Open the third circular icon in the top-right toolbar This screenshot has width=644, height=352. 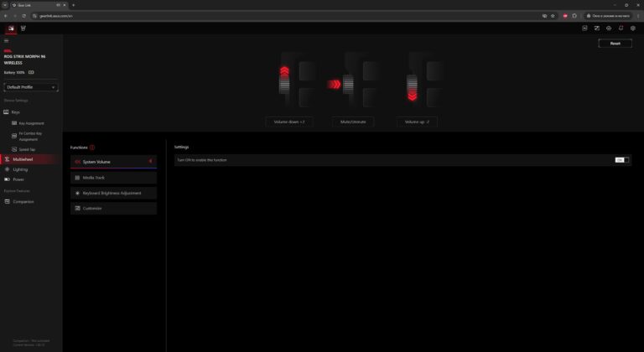[609, 28]
